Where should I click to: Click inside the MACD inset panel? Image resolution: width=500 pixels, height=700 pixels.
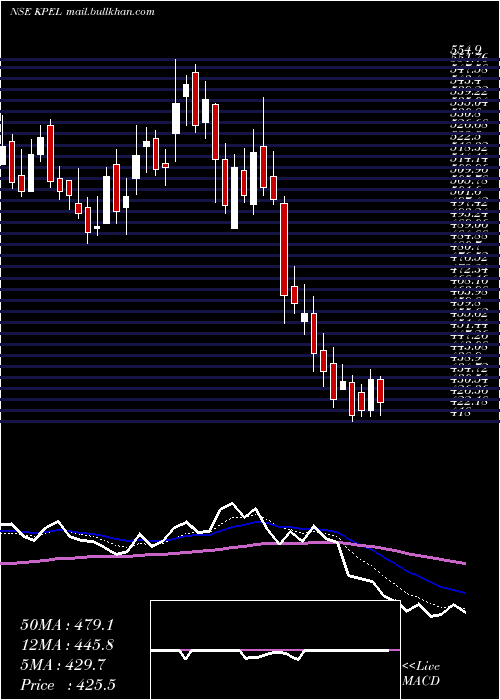click(x=275, y=650)
